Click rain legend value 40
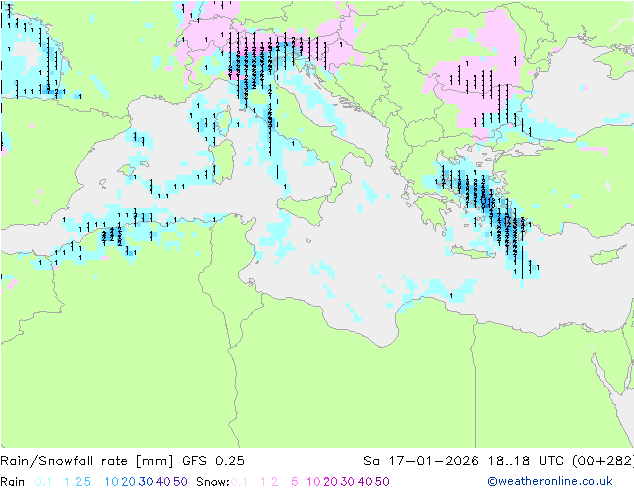This screenshot has height=490, width=634. click(x=163, y=482)
